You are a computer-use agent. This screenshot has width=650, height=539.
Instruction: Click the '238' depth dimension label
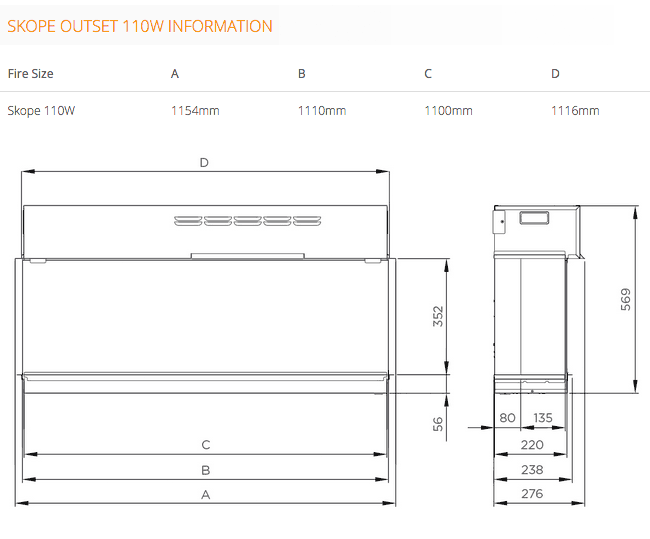click(532, 470)
